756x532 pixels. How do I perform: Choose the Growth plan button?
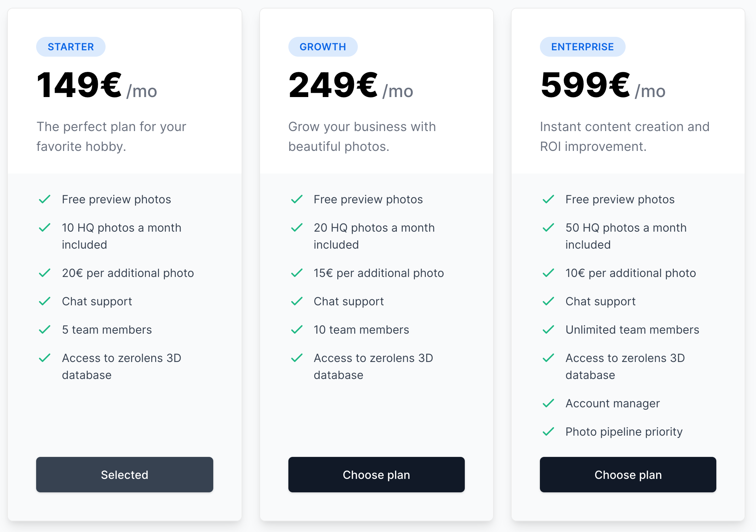coord(376,475)
